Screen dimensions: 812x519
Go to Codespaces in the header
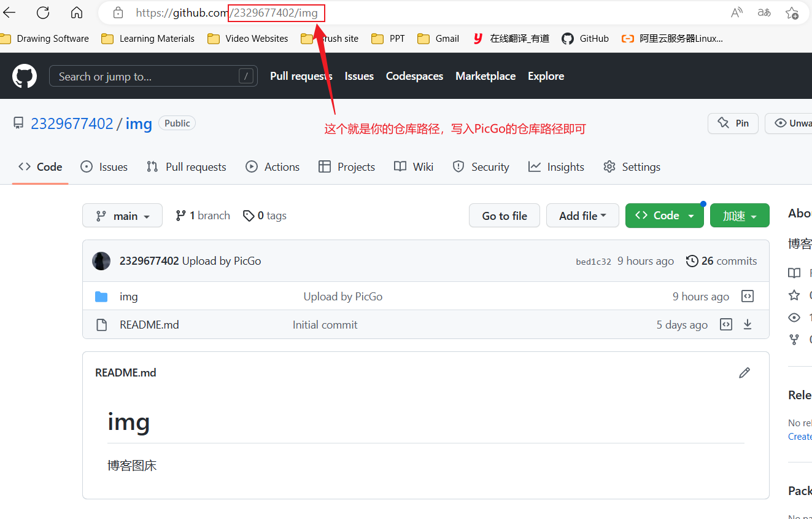tap(414, 76)
